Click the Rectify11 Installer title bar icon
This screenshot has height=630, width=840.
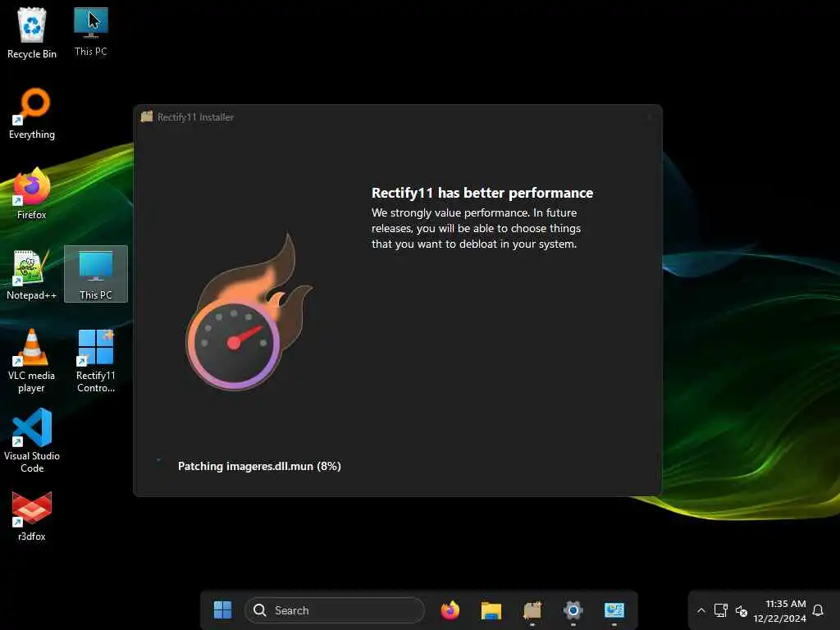pos(147,116)
